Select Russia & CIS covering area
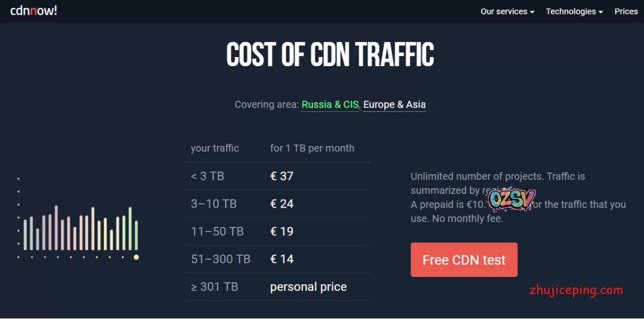644x319 pixels. tap(330, 104)
